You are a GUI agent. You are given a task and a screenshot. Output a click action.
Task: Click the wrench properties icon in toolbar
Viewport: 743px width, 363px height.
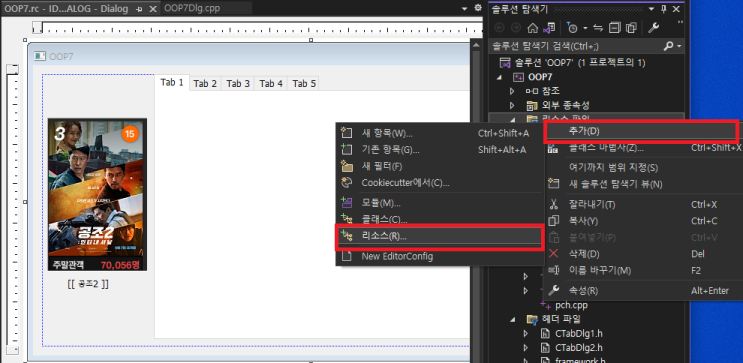[653, 28]
